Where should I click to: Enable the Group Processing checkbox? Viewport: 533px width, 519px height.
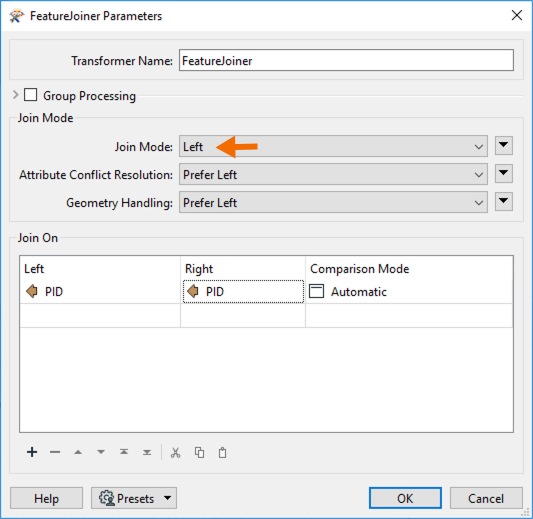point(31,95)
